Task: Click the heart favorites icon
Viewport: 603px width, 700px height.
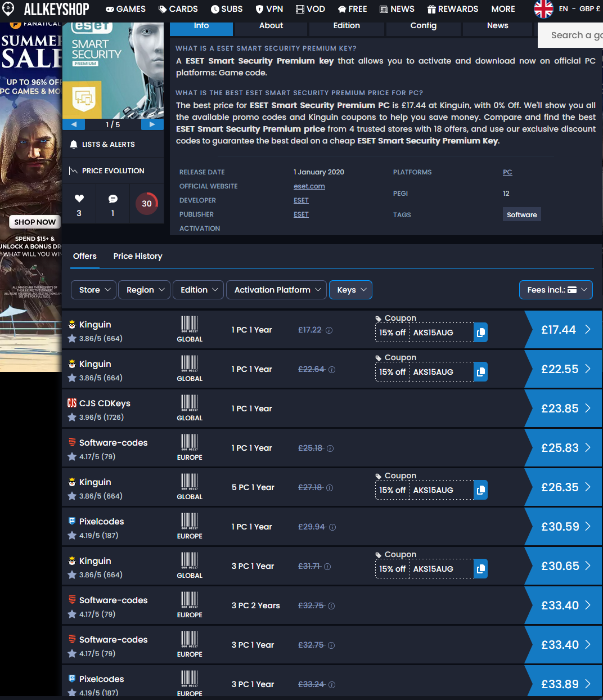Action: [79, 198]
